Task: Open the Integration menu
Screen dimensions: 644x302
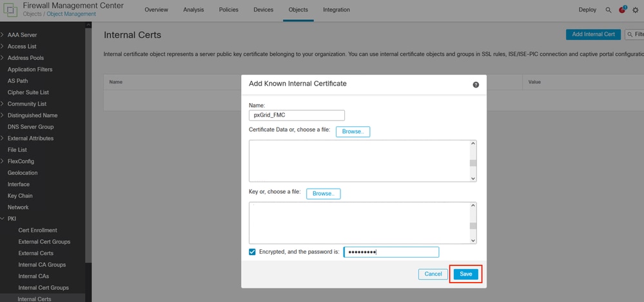Action: pyautogui.click(x=337, y=10)
